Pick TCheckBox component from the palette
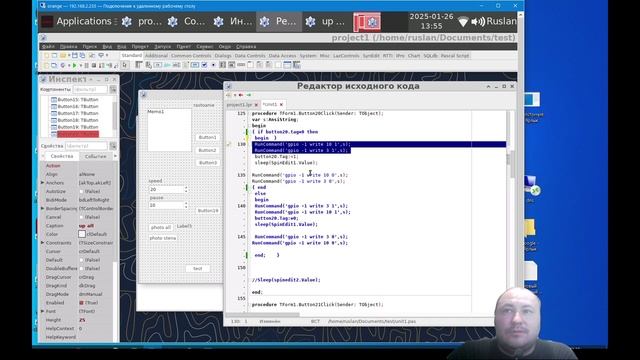Viewport: 640px width, 360px height. pos(204,65)
